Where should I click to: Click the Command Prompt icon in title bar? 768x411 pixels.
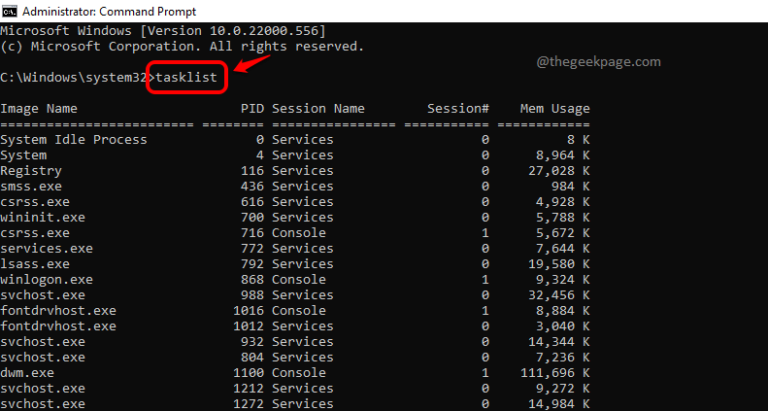(x=11, y=11)
